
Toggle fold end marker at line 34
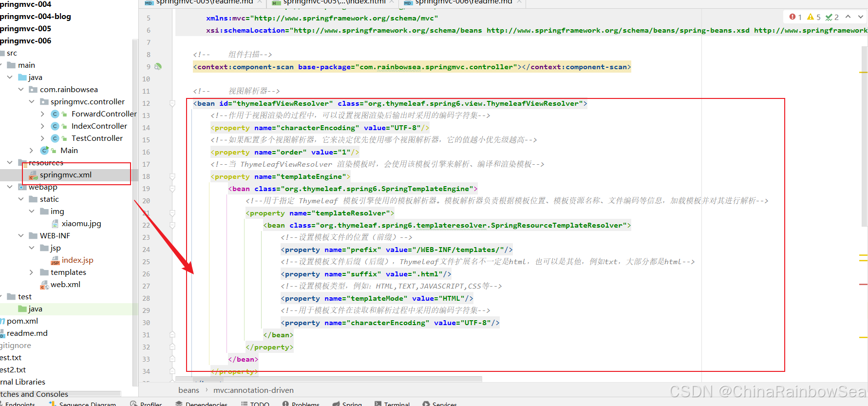coord(172,371)
